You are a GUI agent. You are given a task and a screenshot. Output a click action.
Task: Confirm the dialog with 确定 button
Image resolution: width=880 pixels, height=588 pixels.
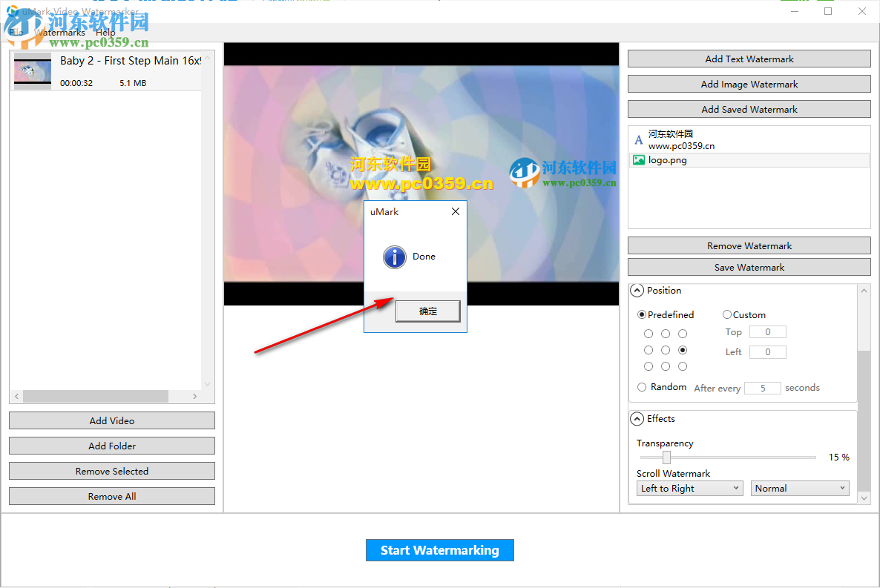pyautogui.click(x=427, y=311)
